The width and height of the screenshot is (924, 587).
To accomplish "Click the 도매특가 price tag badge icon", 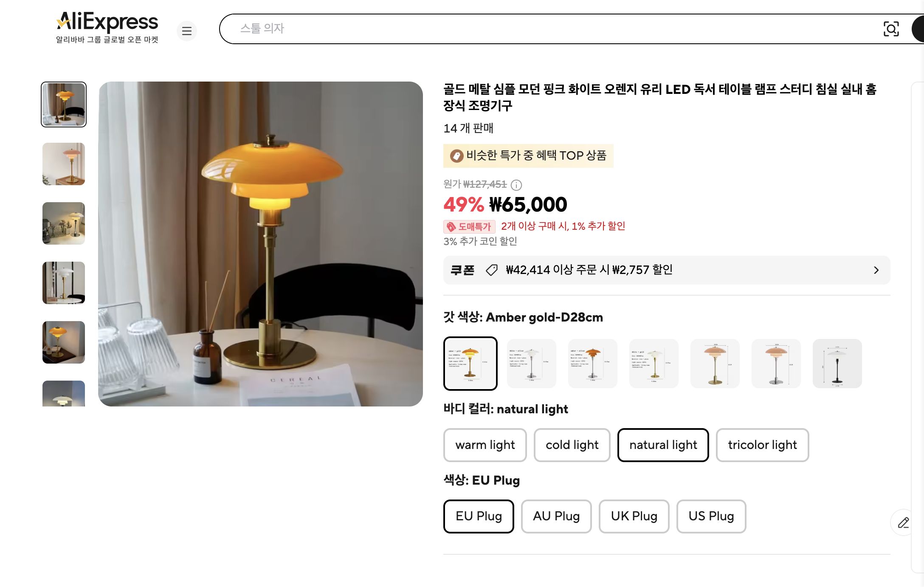I will (x=451, y=226).
